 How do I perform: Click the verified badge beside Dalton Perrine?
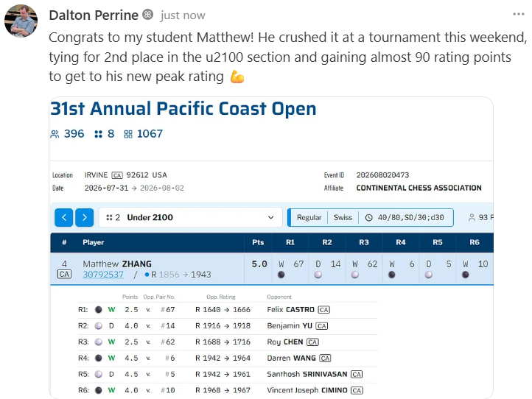click(x=147, y=15)
